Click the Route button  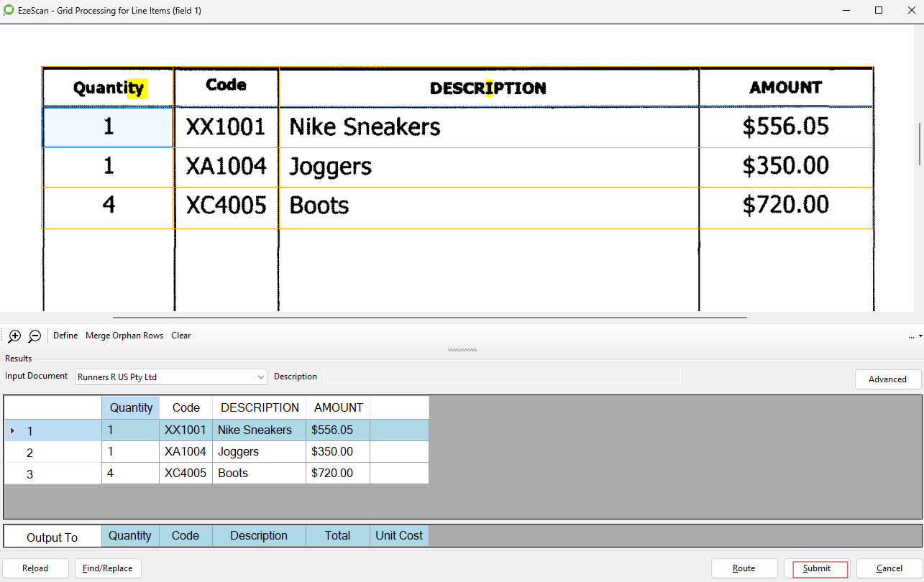744,568
